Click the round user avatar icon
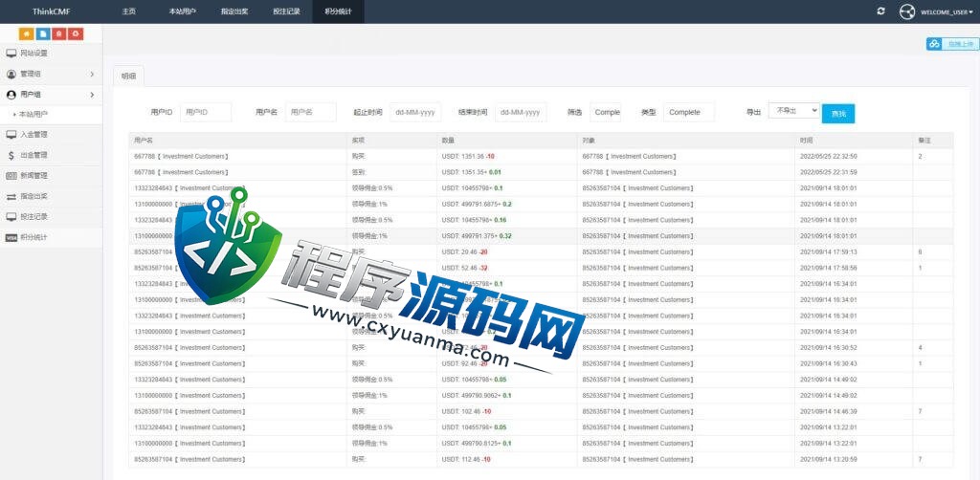 (907, 11)
